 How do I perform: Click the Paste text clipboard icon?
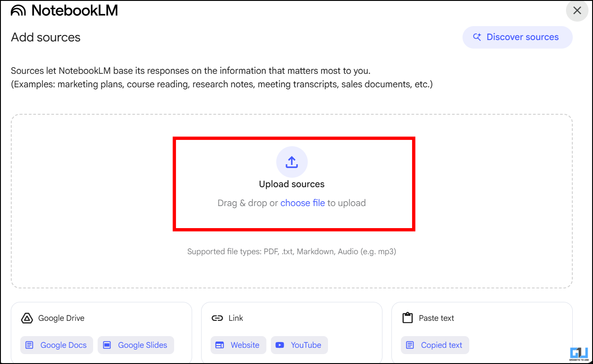coord(408,318)
